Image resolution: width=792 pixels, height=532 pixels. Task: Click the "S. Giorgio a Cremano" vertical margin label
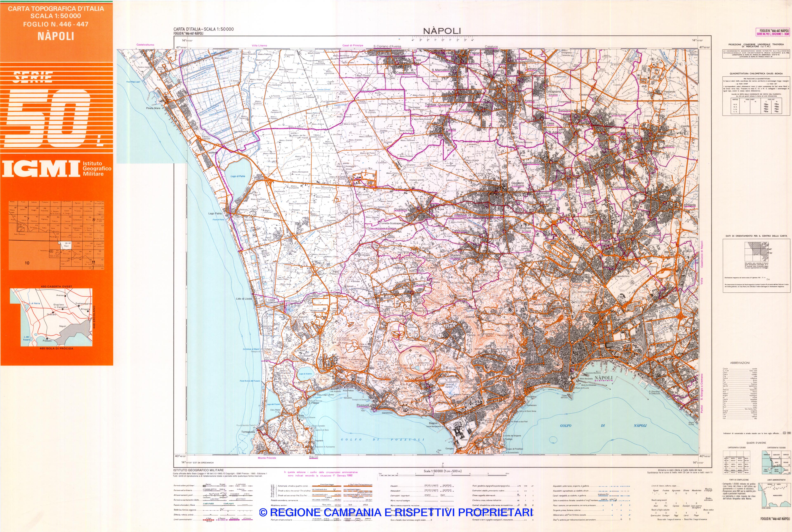coord(702,387)
